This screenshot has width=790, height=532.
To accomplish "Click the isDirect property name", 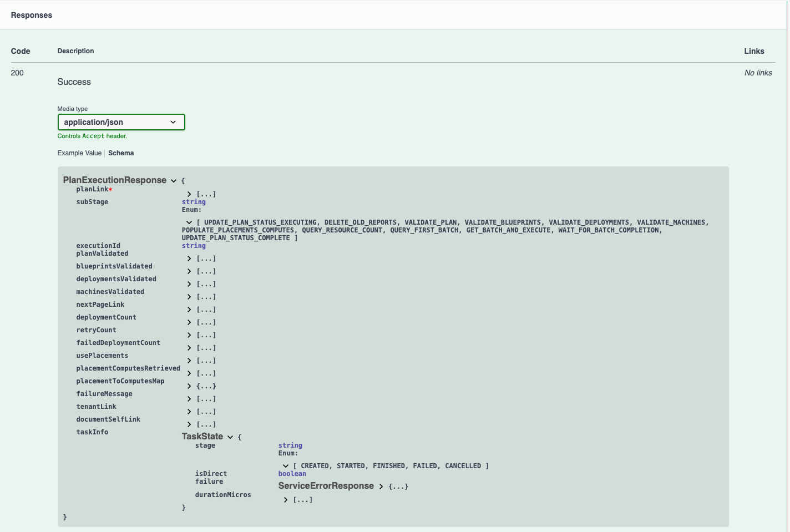I will 211,474.
